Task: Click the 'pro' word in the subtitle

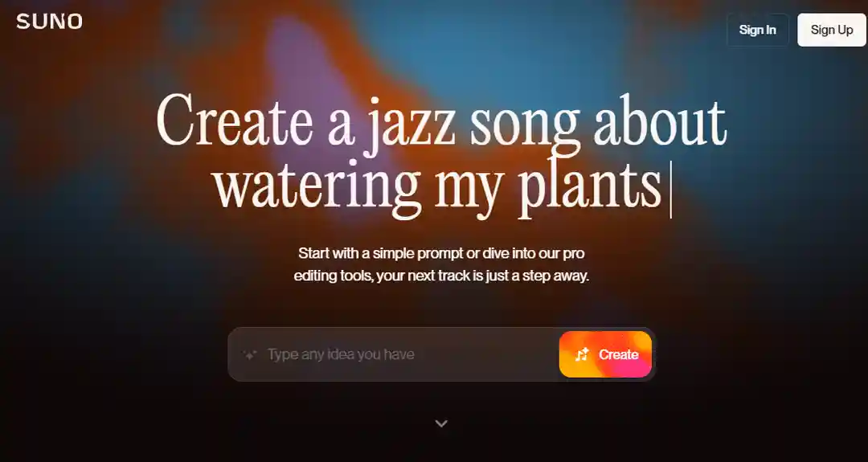Action: pyautogui.click(x=574, y=255)
